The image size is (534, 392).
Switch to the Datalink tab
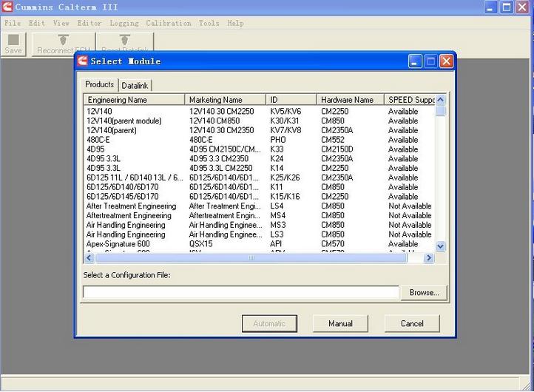(x=135, y=86)
